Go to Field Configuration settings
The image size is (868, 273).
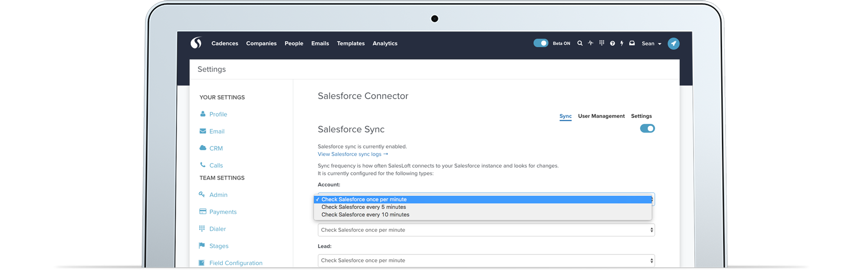(x=236, y=263)
